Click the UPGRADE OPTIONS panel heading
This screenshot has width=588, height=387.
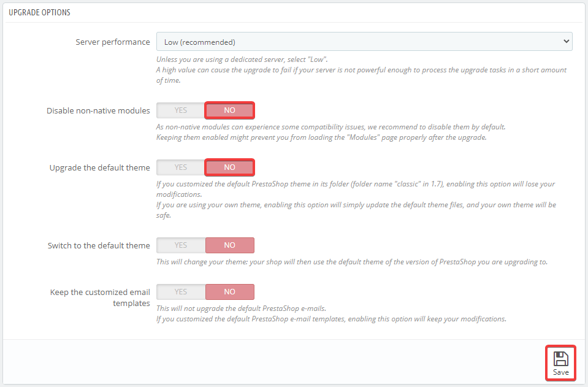coord(39,12)
